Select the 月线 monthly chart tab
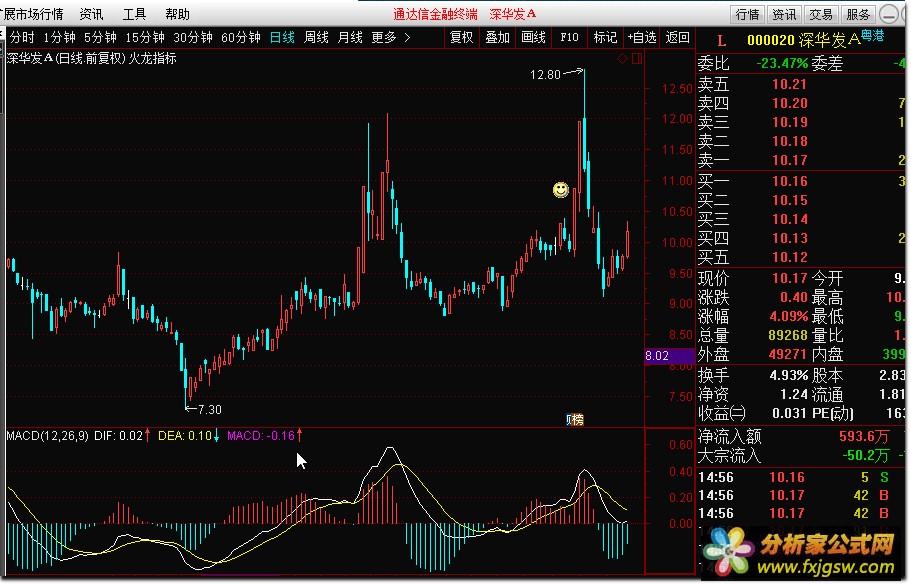The height and width of the screenshot is (584, 911). pyautogui.click(x=350, y=38)
